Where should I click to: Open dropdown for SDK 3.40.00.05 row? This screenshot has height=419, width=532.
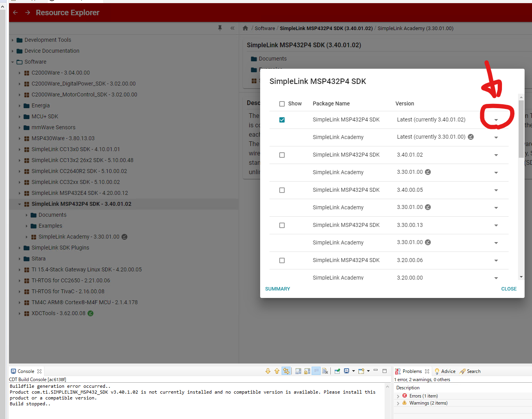pos(496,190)
